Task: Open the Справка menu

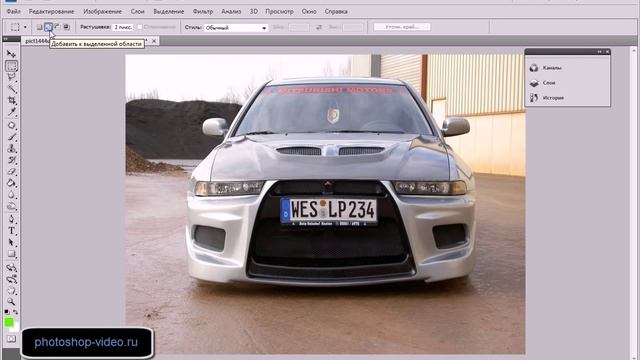Action: (x=336, y=11)
